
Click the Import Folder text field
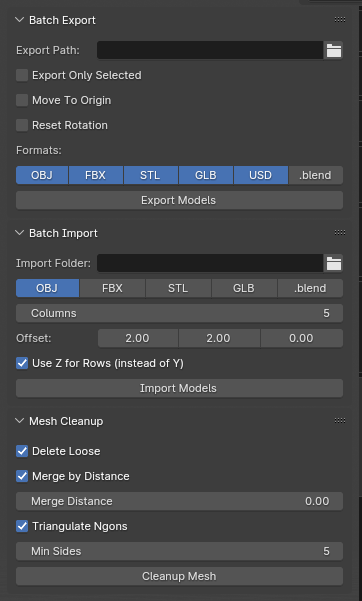(210, 263)
